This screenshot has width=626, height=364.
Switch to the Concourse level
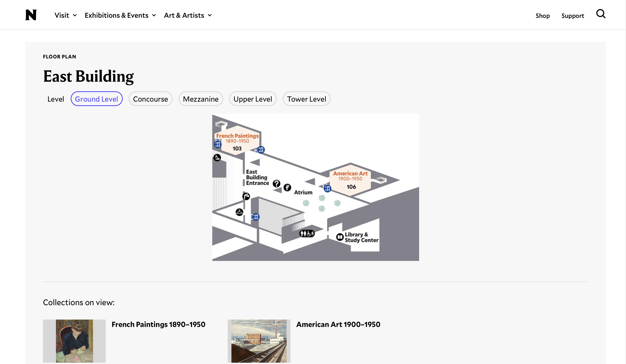(151, 99)
